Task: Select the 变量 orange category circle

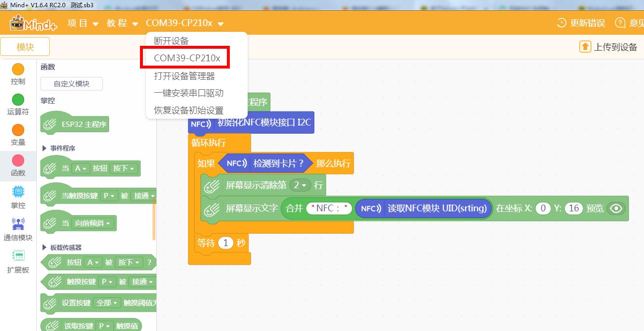Action: tap(18, 130)
